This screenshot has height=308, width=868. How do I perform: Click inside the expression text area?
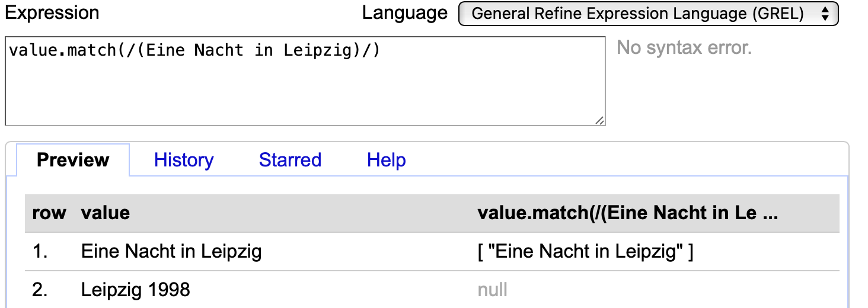(x=305, y=81)
